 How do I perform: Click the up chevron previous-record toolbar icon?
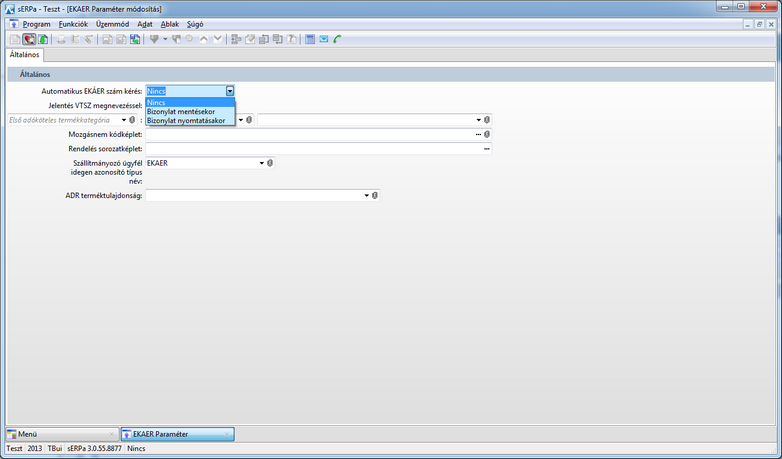point(203,39)
